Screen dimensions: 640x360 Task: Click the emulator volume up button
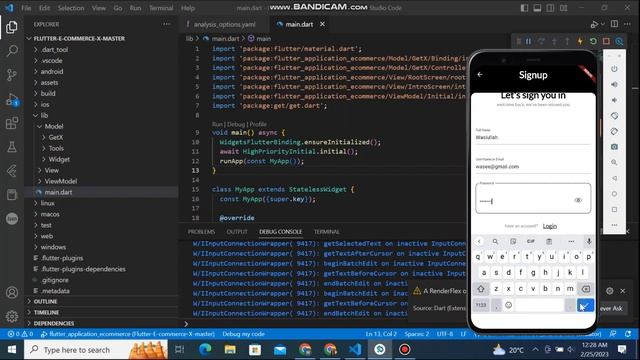click(x=614, y=84)
